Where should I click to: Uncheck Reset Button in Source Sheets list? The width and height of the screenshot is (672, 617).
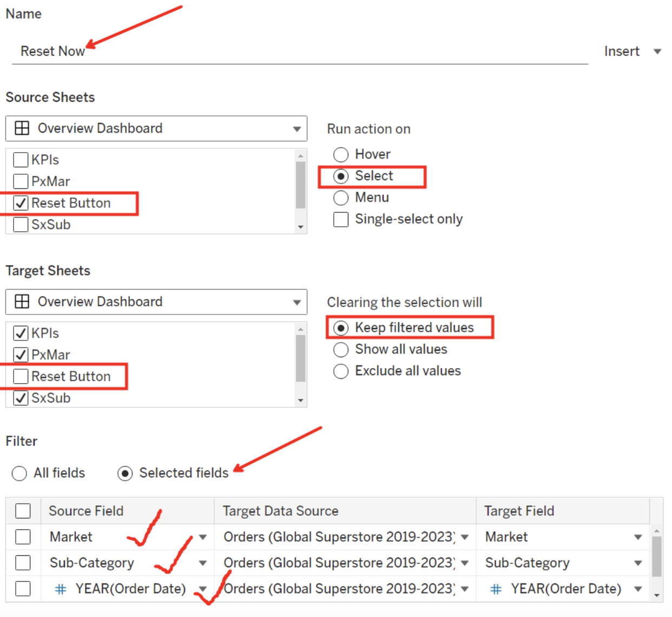(20, 202)
